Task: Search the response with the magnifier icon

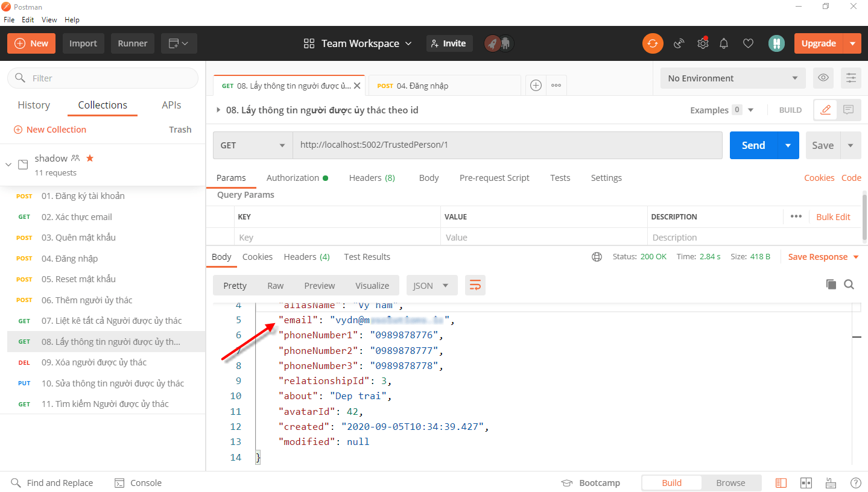Action: click(849, 284)
